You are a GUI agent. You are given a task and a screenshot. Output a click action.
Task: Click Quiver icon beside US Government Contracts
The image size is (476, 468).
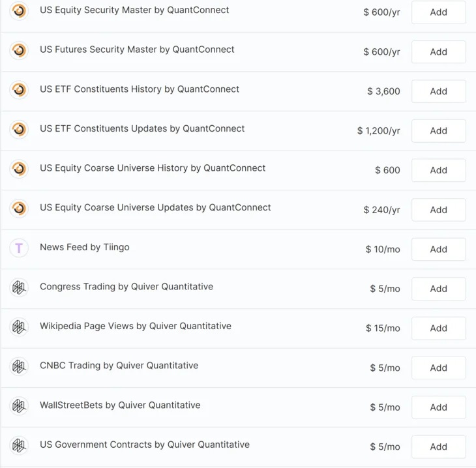[x=19, y=445]
